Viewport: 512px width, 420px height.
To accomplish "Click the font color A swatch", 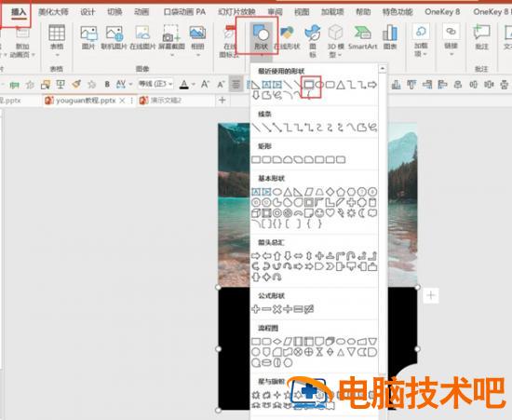I will pyautogui.click(x=184, y=84).
